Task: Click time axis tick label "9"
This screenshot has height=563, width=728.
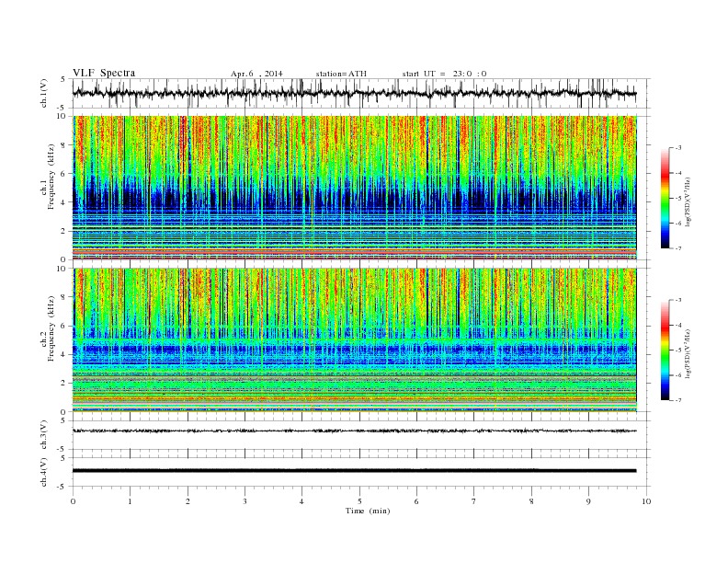Action: (588, 501)
